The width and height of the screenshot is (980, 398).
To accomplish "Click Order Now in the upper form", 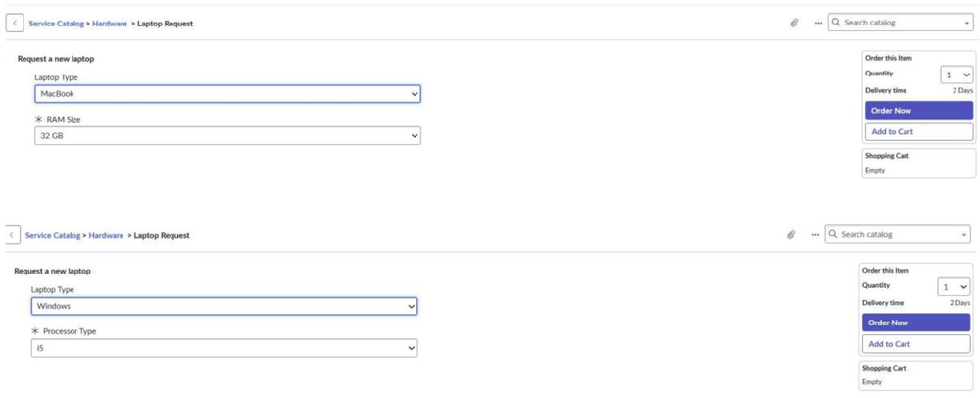I will [919, 111].
